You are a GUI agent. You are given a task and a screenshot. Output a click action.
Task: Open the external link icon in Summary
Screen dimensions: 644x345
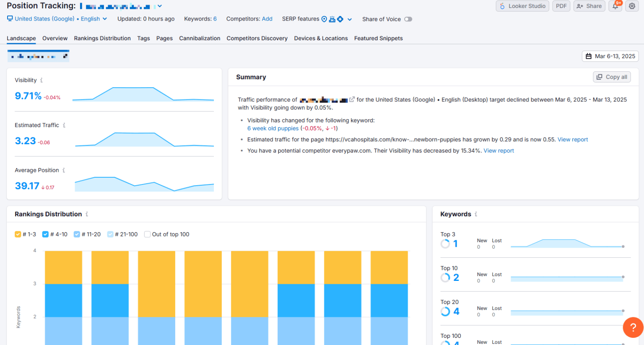click(x=352, y=99)
